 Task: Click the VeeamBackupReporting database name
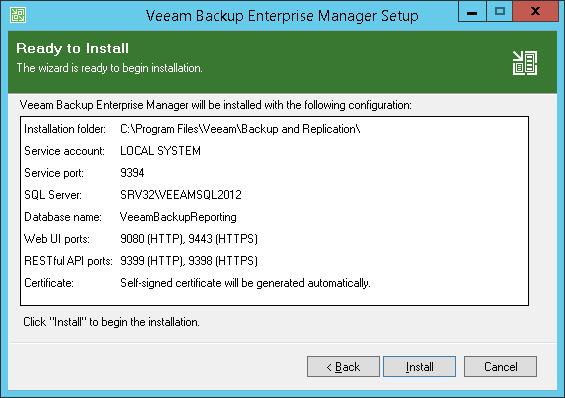(178, 217)
